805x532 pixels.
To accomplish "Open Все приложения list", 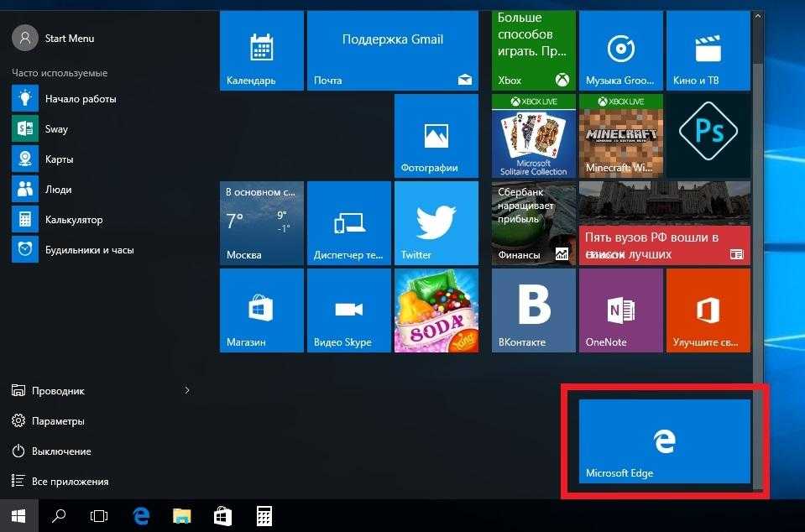I will point(70,482).
